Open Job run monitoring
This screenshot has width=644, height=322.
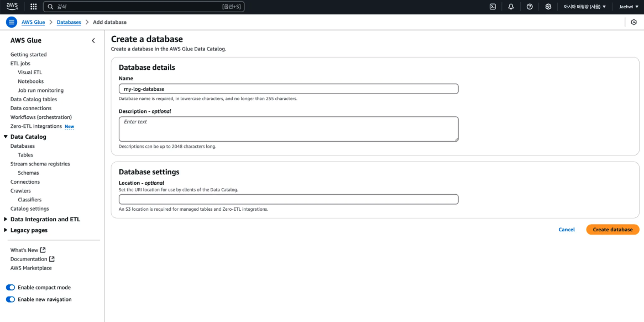[41, 91]
